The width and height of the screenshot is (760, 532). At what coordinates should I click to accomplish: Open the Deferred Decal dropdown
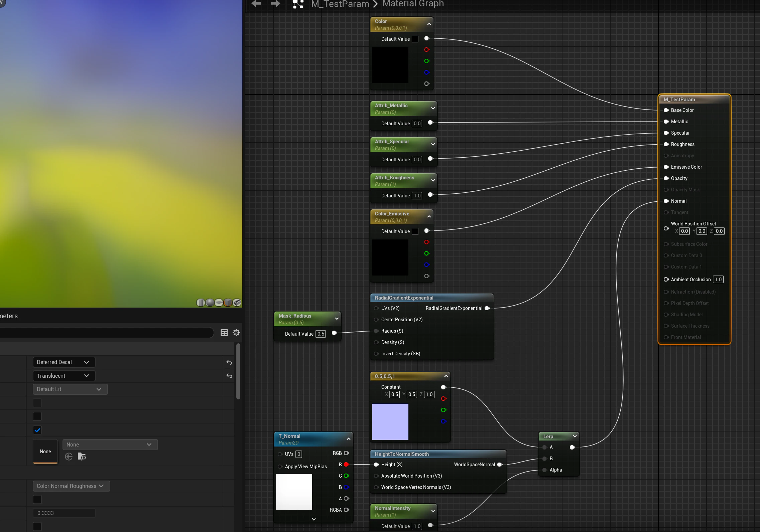pos(64,362)
